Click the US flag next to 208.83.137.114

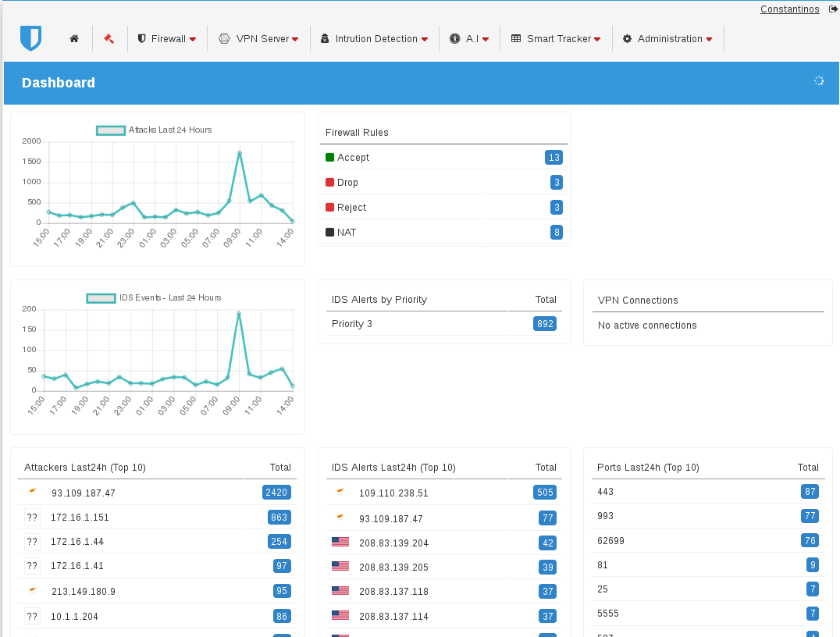(340, 615)
